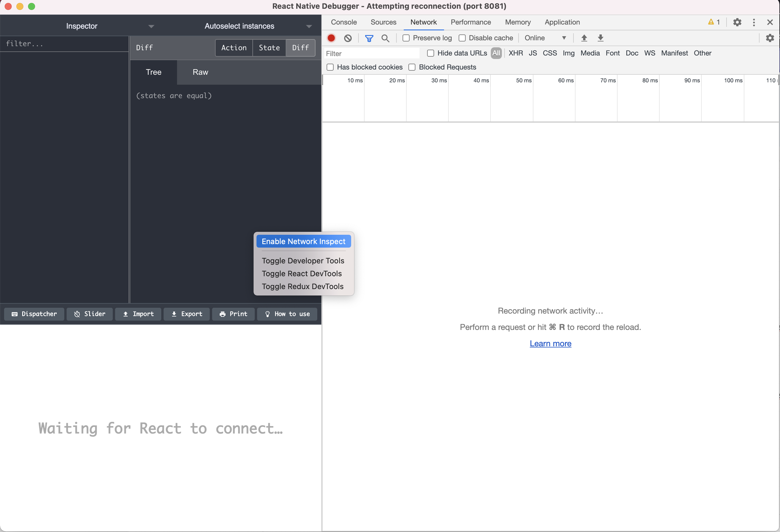The image size is (780, 532).
Task: Click the Print button
Action: click(233, 314)
